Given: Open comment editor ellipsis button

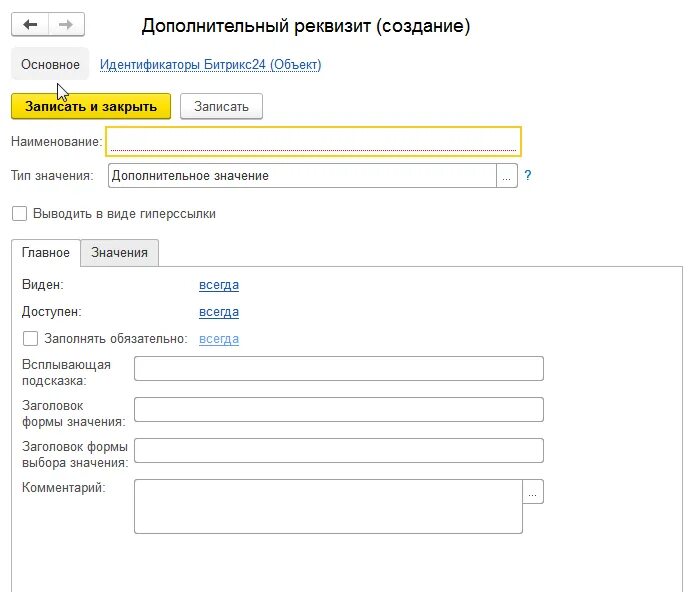Looking at the screenshot, I should [x=534, y=492].
